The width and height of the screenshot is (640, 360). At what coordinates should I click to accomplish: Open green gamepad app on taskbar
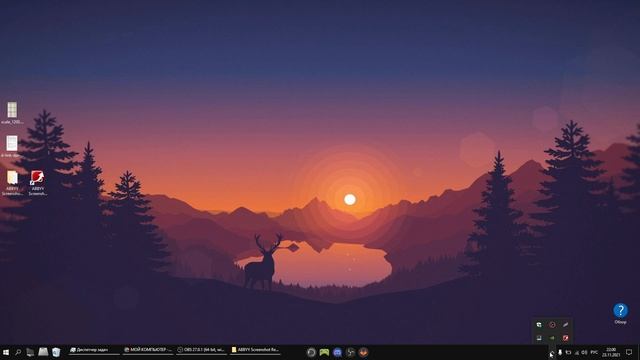coord(324,352)
